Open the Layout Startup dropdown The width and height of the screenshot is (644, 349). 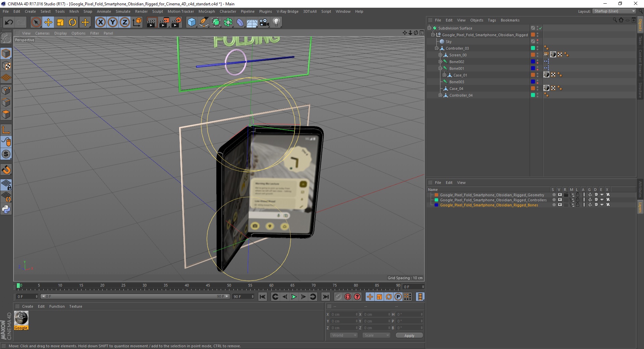coord(614,11)
